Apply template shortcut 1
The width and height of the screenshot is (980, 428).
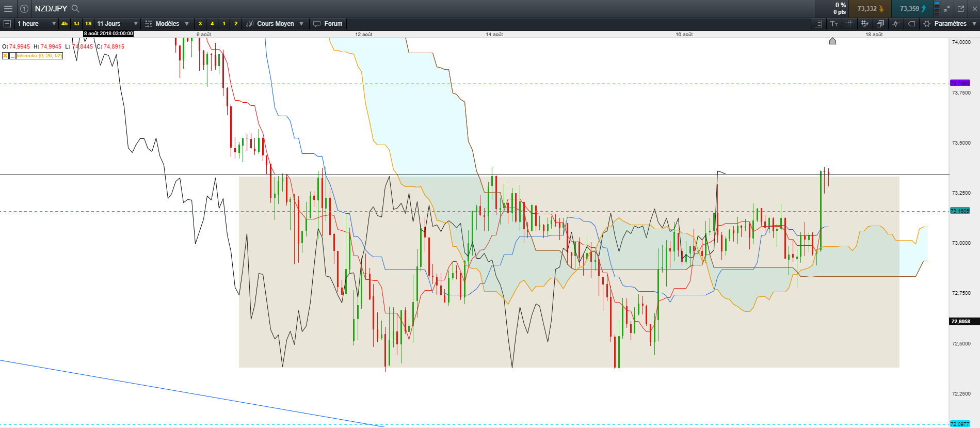click(x=224, y=24)
